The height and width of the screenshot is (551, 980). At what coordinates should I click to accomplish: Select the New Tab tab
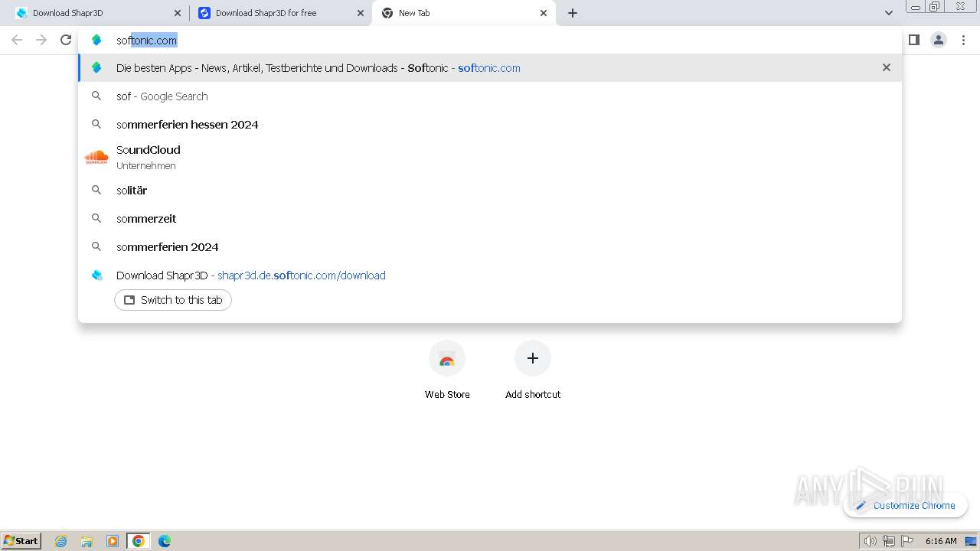pos(462,13)
